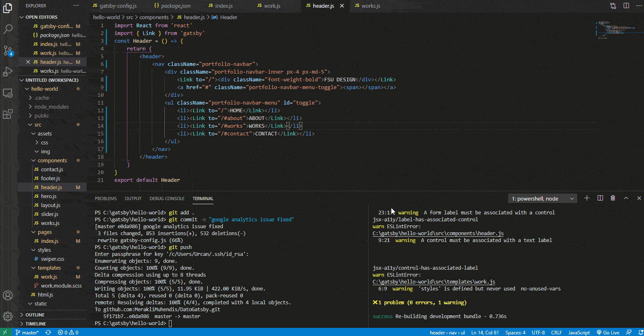Maximize the panel with up chevron
Viewport: 644px width, 336px height.
point(626,198)
